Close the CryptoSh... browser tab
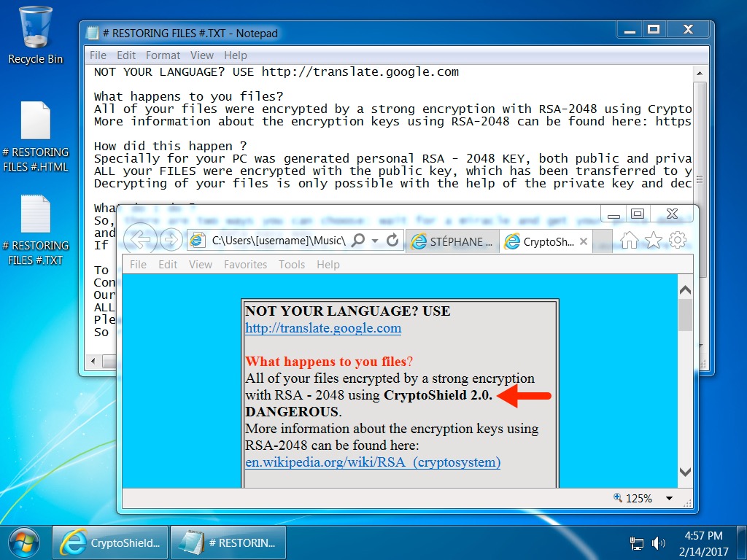Viewport: 747px width, 560px height. coord(584,241)
